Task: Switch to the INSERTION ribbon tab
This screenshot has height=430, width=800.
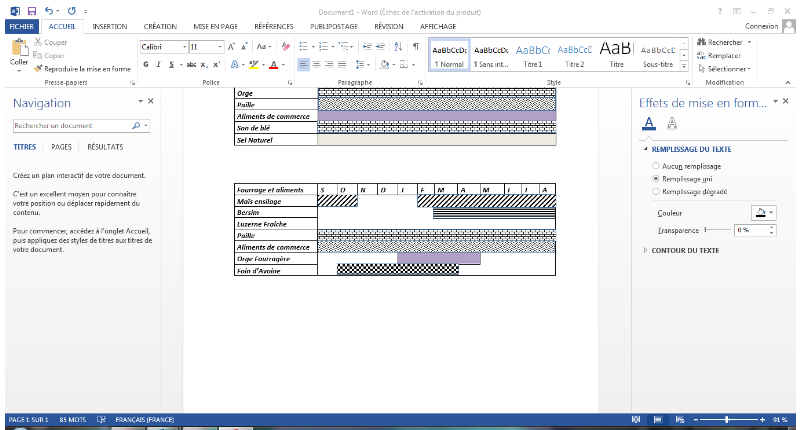Action: 109,27
